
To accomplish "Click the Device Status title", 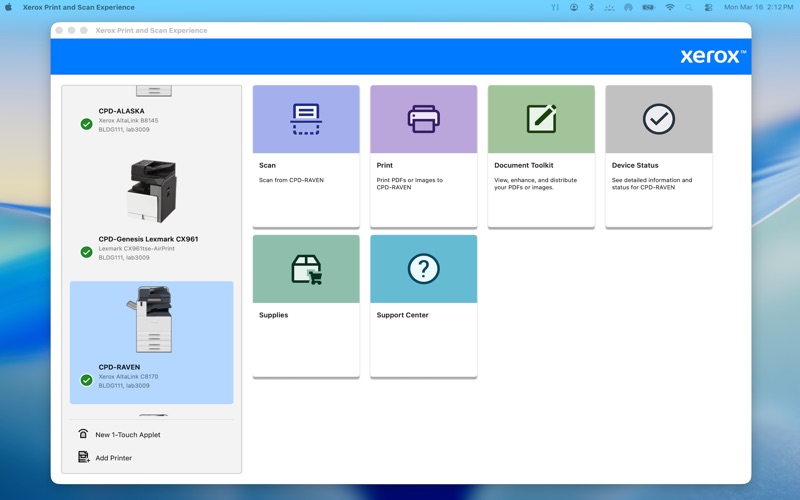I will 635,165.
